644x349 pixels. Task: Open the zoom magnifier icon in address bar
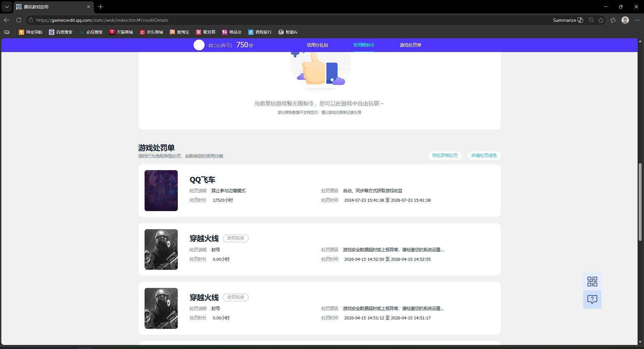[591, 20]
